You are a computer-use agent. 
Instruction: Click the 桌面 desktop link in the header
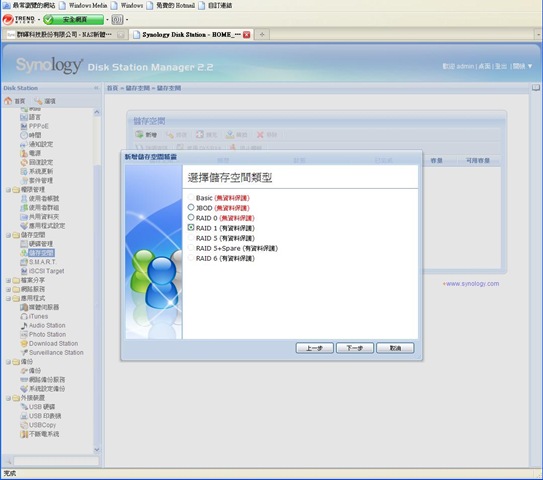pyautogui.click(x=484, y=66)
